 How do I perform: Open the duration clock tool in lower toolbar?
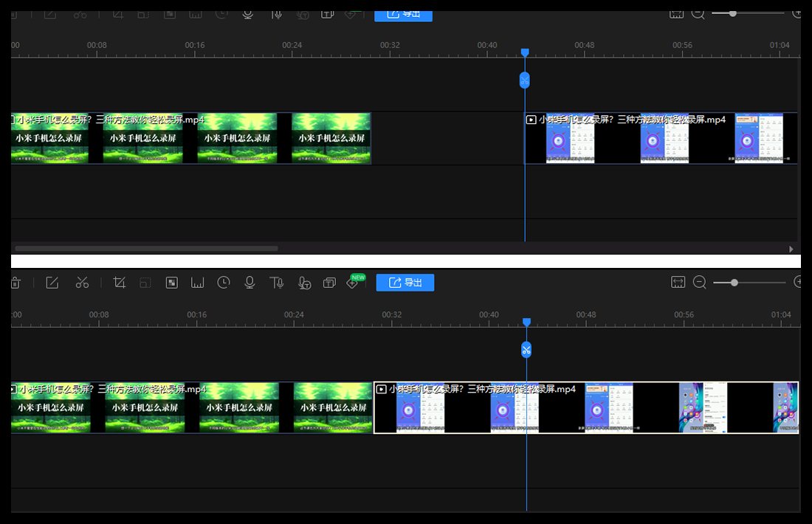pos(224,283)
